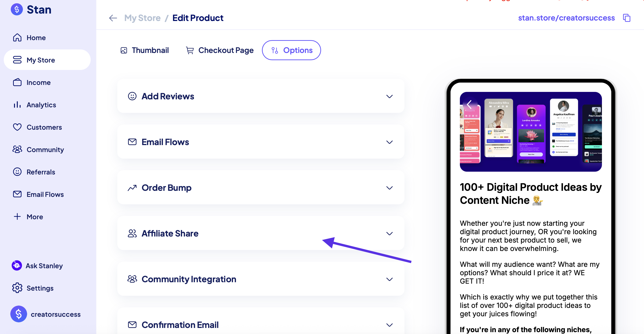
Task: Switch to the Thumbnail tab
Action: (144, 50)
